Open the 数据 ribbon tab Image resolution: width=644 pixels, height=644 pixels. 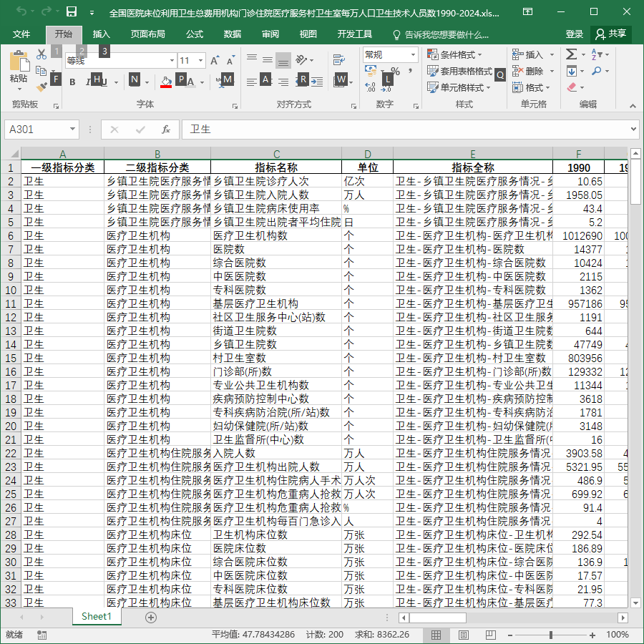pos(232,34)
